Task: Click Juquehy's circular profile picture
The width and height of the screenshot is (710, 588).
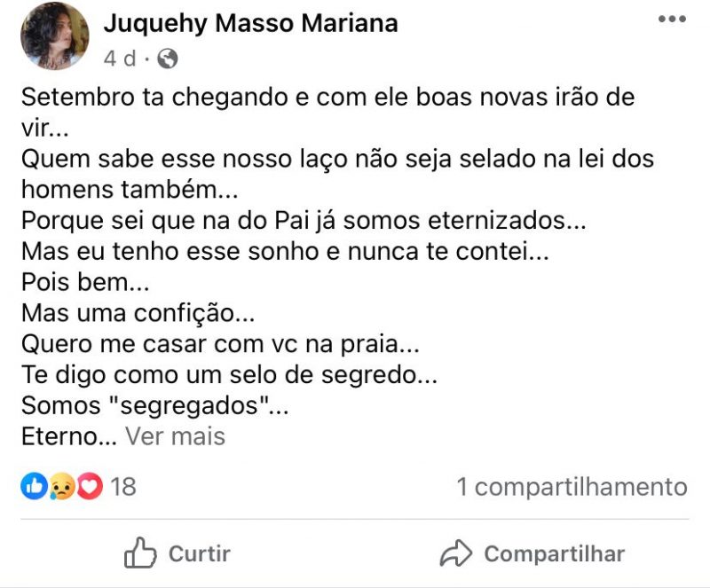Action: click(x=53, y=35)
